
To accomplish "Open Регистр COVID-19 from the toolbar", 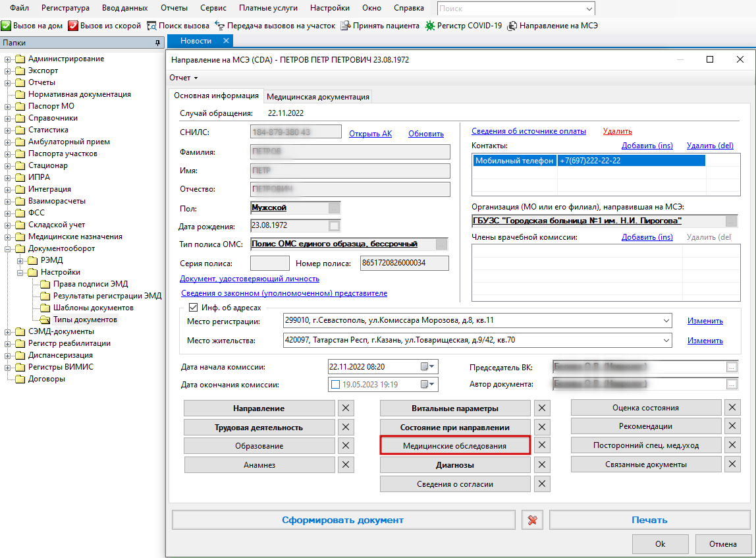I will pyautogui.click(x=429, y=26).
